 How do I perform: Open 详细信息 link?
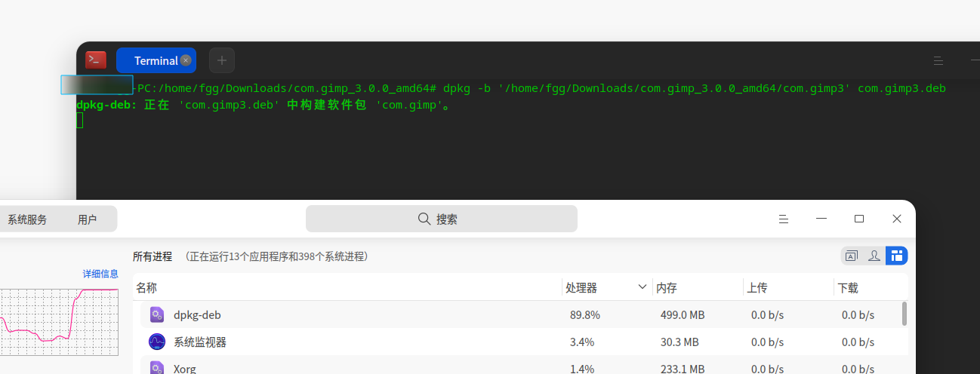click(100, 274)
